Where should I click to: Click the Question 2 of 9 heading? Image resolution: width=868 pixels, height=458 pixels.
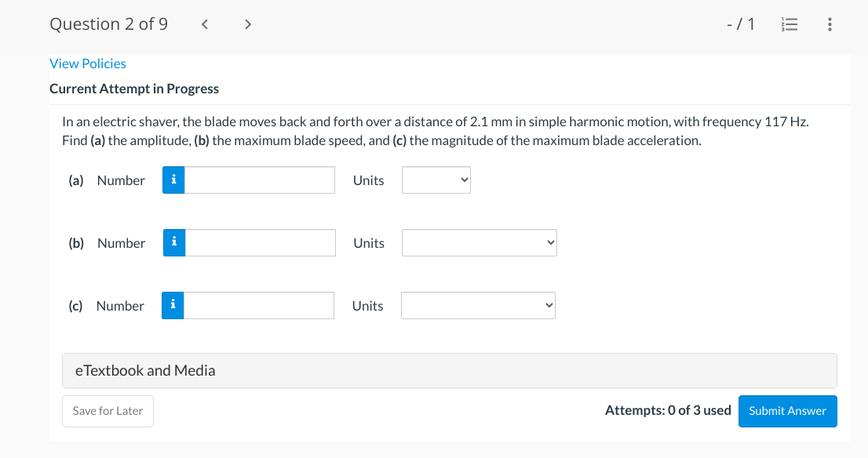(108, 24)
